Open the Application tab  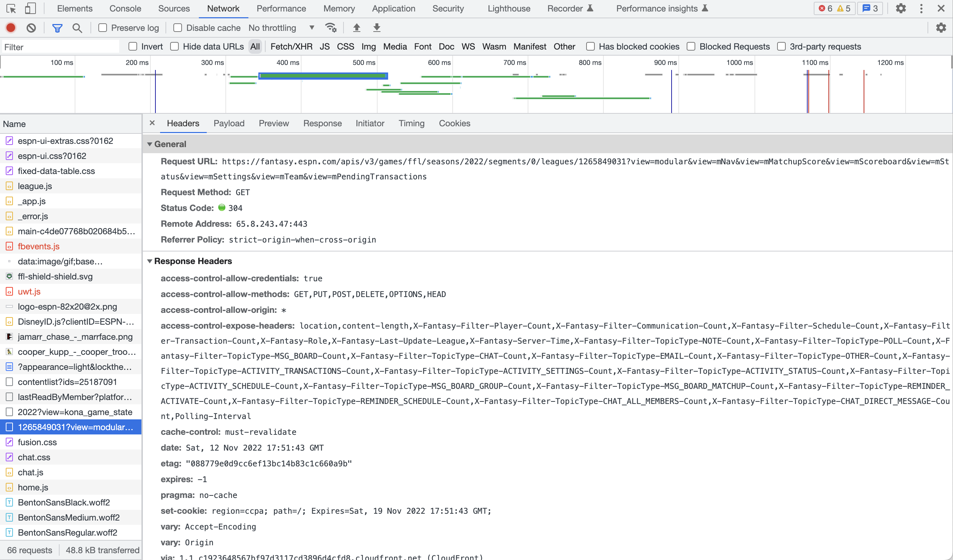394,8
